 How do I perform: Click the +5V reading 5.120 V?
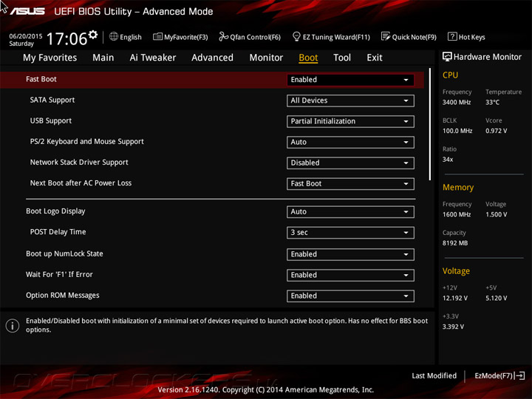496,298
